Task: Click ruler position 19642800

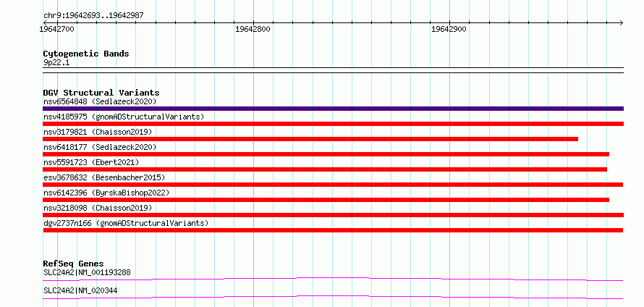Action: (253, 30)
